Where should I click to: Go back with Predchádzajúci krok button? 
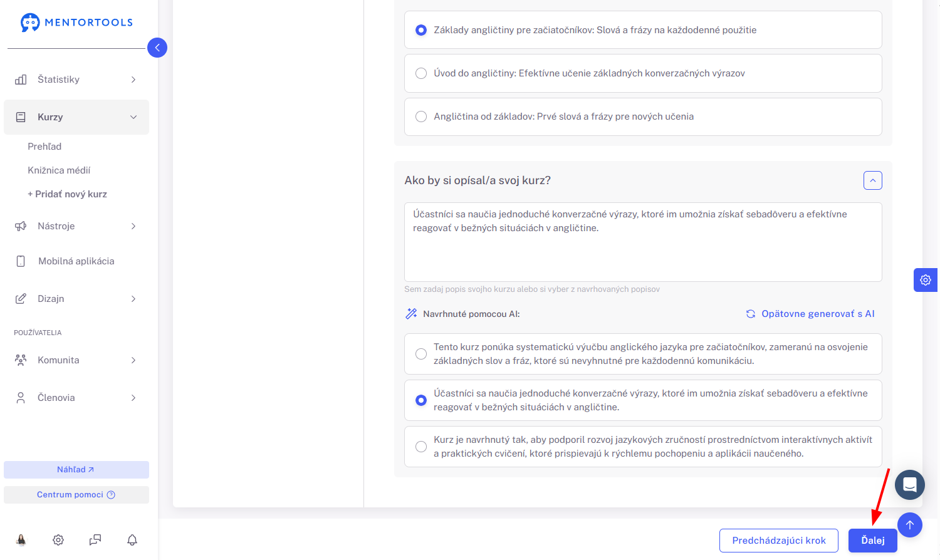[779, 541]
